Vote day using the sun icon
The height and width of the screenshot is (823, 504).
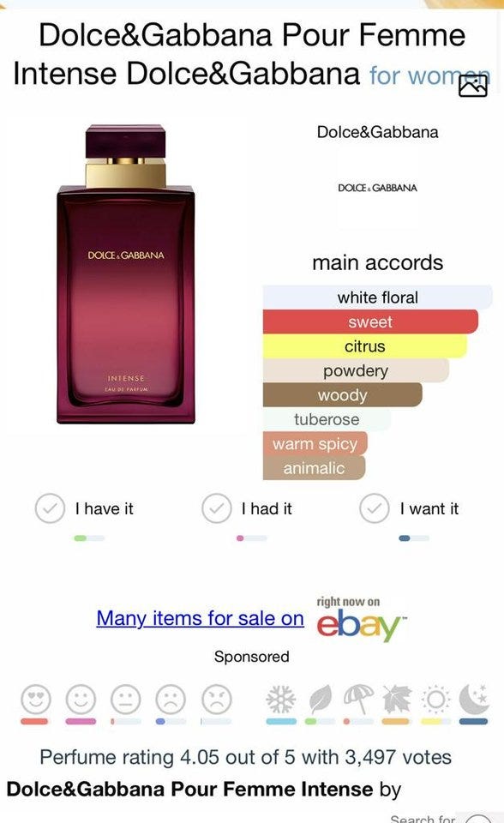[435, 700]
